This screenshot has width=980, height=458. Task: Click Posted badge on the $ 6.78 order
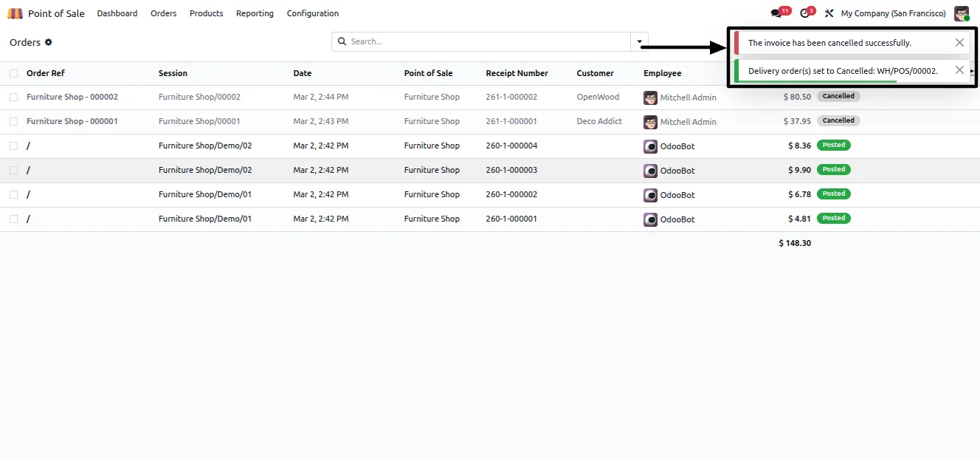tap(834, 194)
